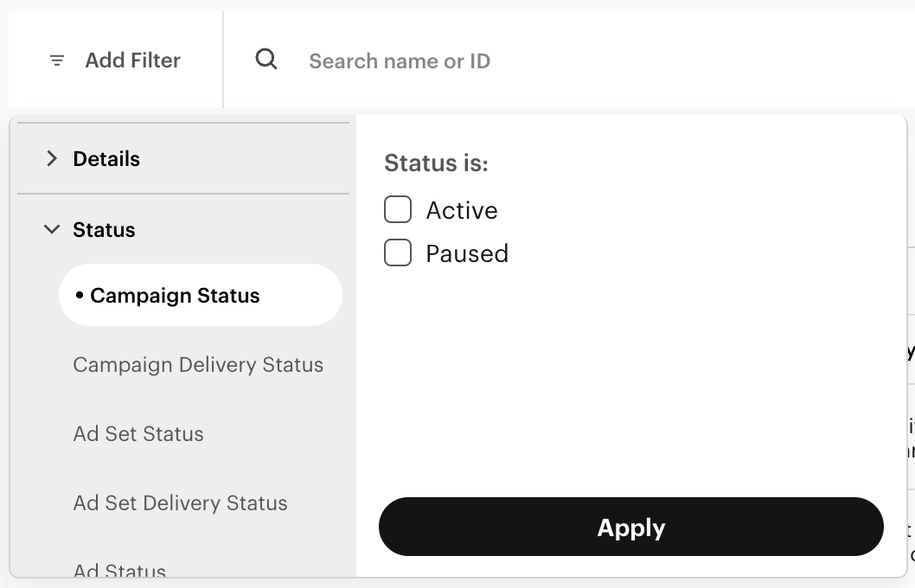Enable both-status filtering by ticking Active
The height and width of the screenshot is (588, 915).
(398, 209)
